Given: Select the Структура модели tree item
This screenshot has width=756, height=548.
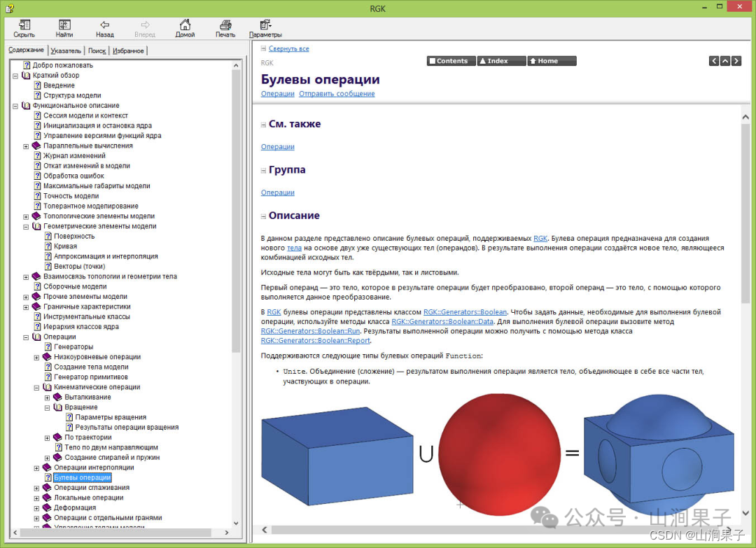Looking at the screenshot, I should tap(72, 95).
